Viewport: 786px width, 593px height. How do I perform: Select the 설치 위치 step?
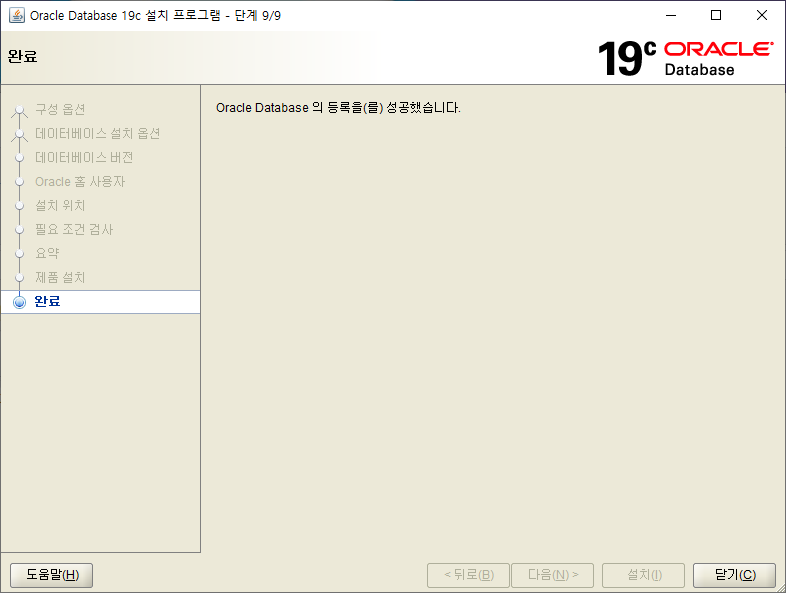(60, 206)
